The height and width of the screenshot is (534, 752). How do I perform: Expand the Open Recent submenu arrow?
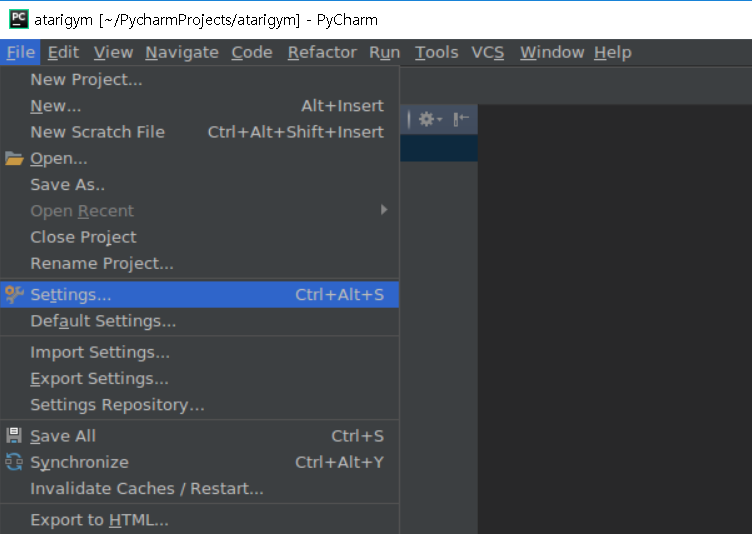point(384,210)
